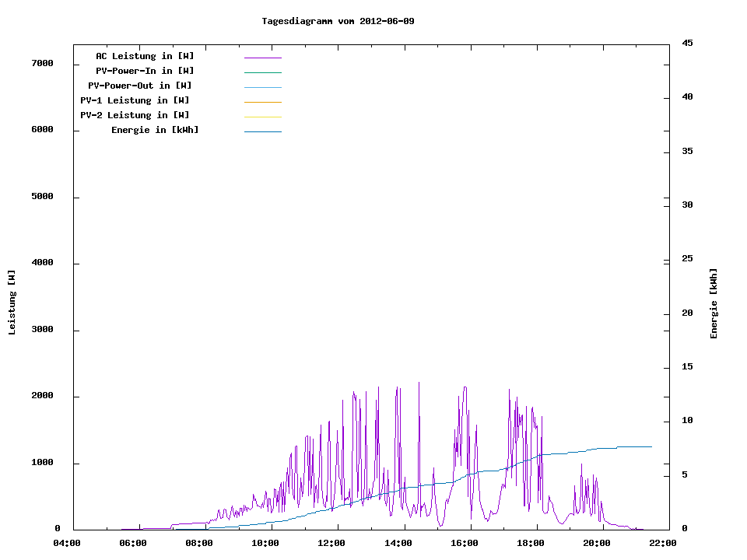Viewport: 747px width, 560px height.
Task: Select the PV-Power-Out in [W] legend entry
Action: [140, 86]
